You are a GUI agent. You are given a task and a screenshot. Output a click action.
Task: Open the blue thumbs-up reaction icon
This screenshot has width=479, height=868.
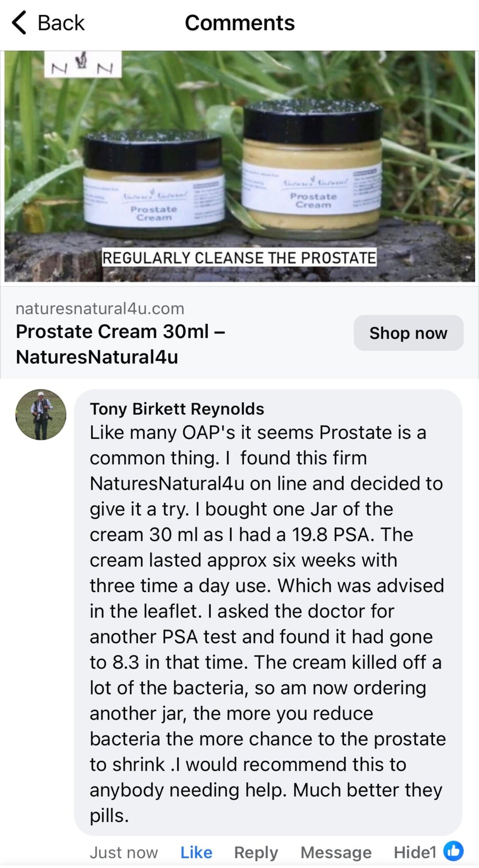pos(453,851)
